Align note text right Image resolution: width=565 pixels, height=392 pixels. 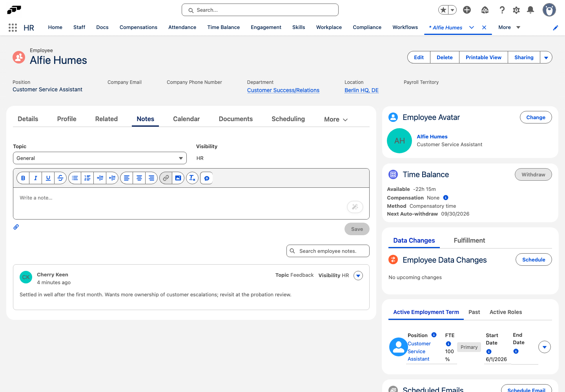pos(151,178)
